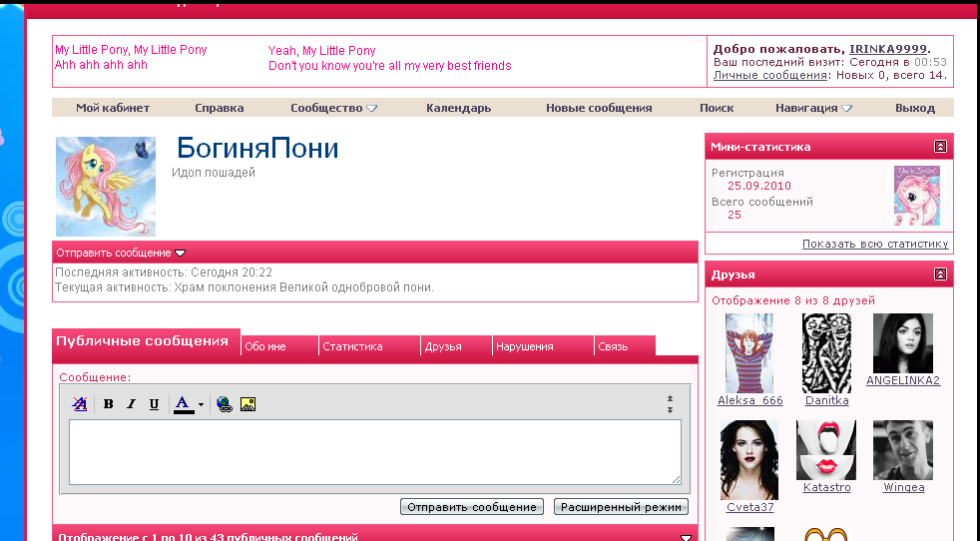980x541 pixels.
Task: Open friend Cveta37 profile link
Action: [750, 507]
